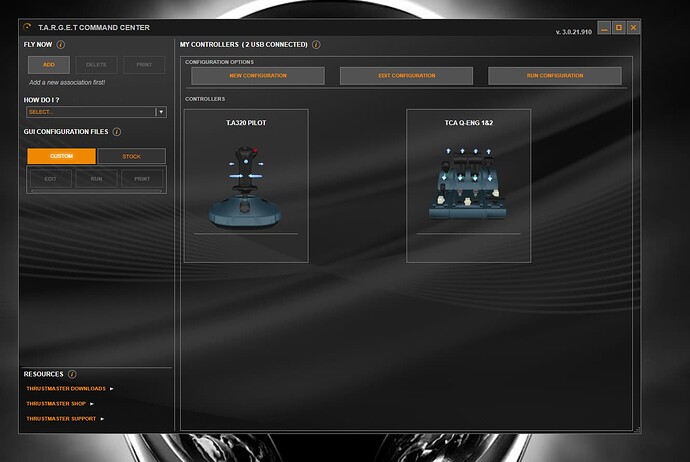The width and height of the screenshot is (690, 462).
Task: Select the T.A320 Pilot joystick controller
Action: point(246,186)
